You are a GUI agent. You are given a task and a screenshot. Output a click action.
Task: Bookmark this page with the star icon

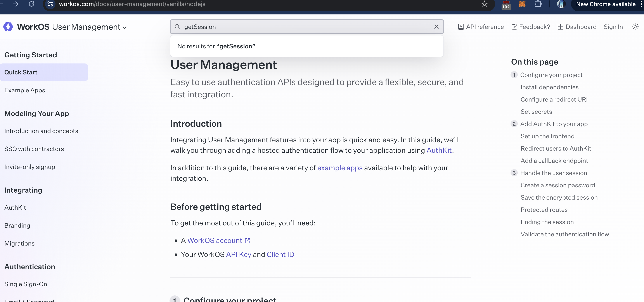pyautogui.click(x=484, y=4)
